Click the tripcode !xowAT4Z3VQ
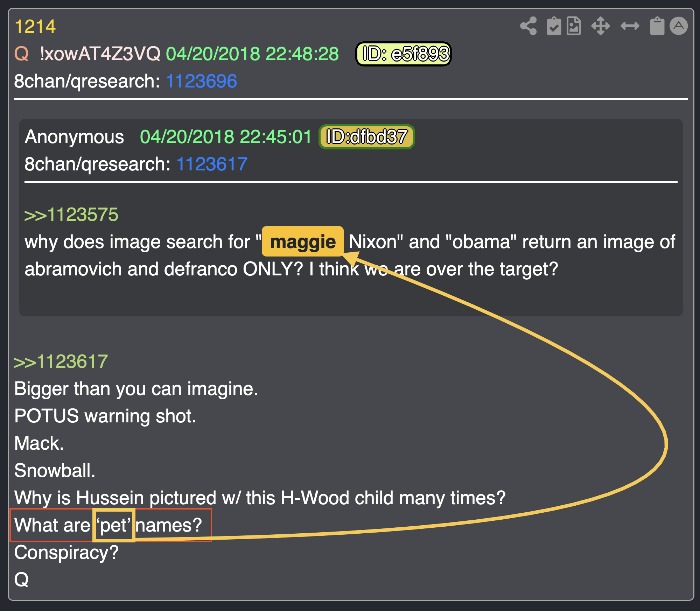The width and height of the screenshot is (700, 611). 100,54
